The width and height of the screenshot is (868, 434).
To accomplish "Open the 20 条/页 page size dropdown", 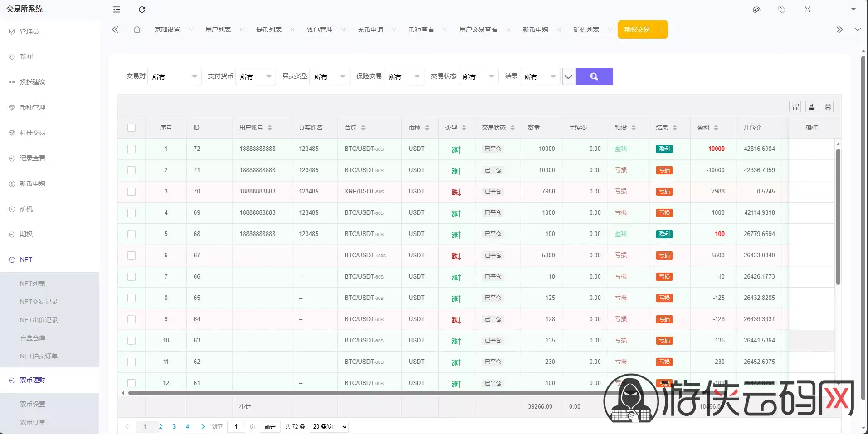I will tap(329, 427).
